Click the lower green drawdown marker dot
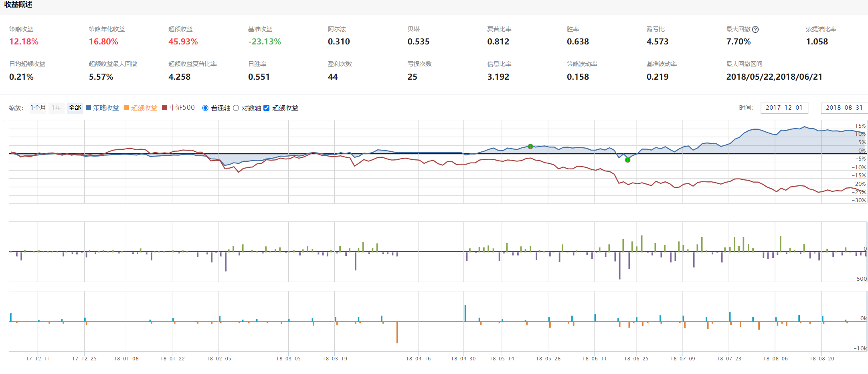 [x=628, y=160]
